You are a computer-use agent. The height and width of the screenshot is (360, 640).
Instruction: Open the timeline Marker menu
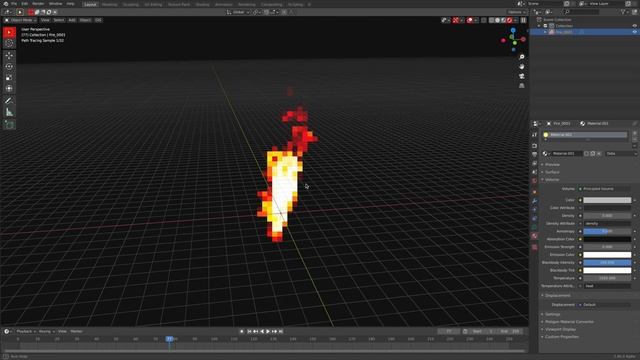(76, 331)
